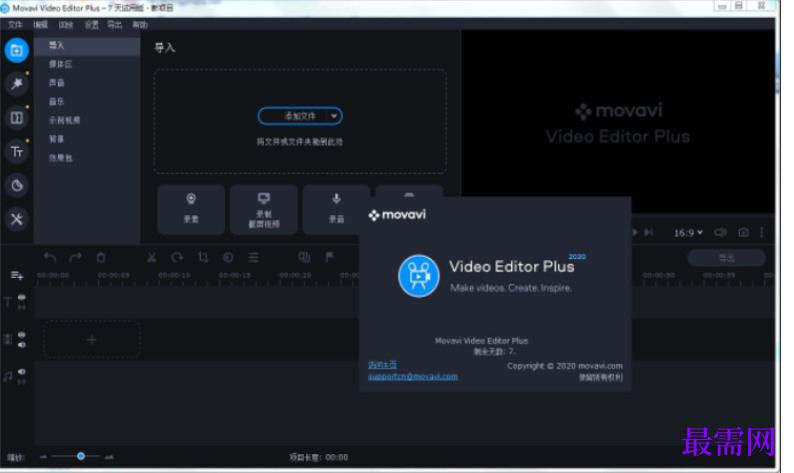Click the Split scissors icon
Image resolution: width=794 pixels, height=473 pixels.
151,257
